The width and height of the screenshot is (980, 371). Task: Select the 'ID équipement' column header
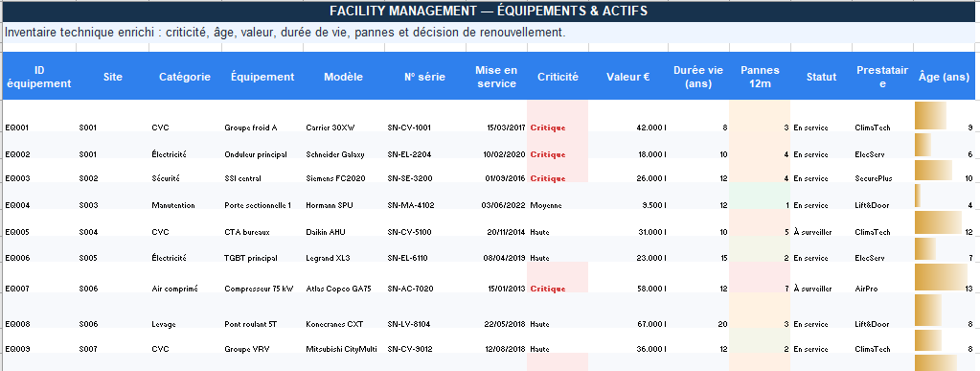pos(38,77)
